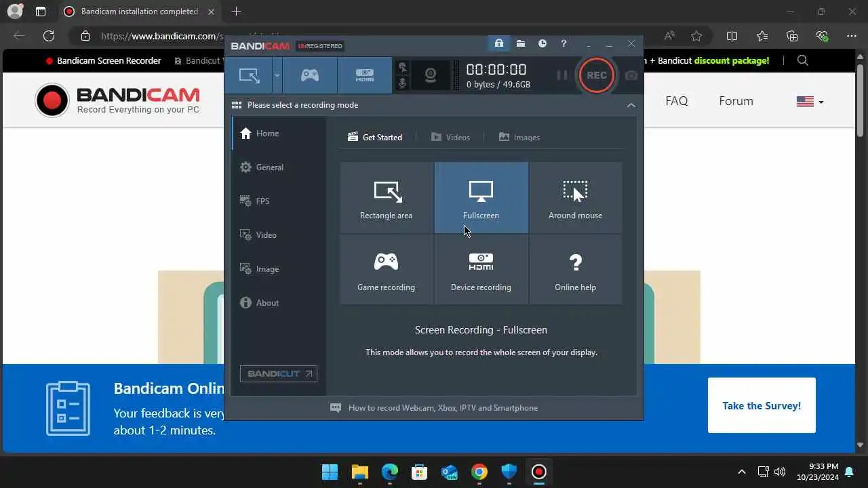
Task: Open browser settings and more menu
Action: [x=852, y=36]
